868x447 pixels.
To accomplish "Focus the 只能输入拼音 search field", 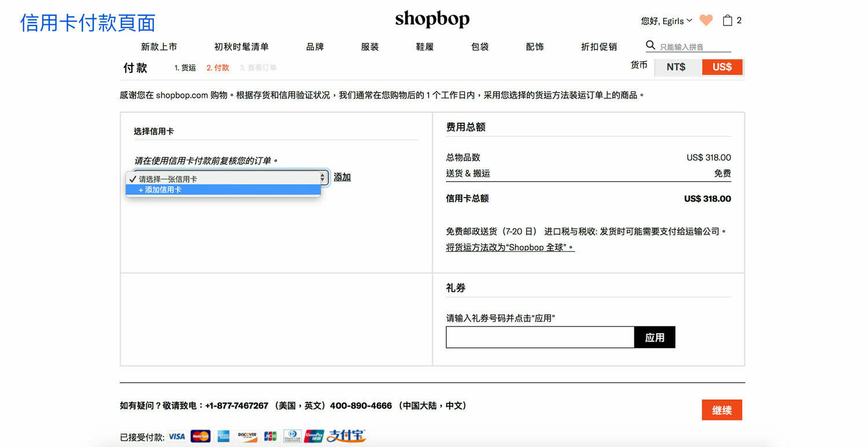I will click(695, 47).
